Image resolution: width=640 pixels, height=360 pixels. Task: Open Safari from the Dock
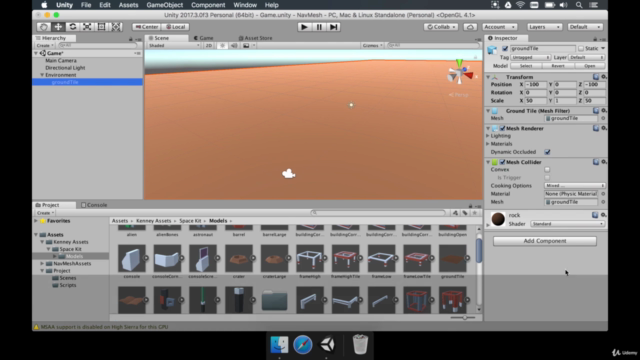coord(302,345)
